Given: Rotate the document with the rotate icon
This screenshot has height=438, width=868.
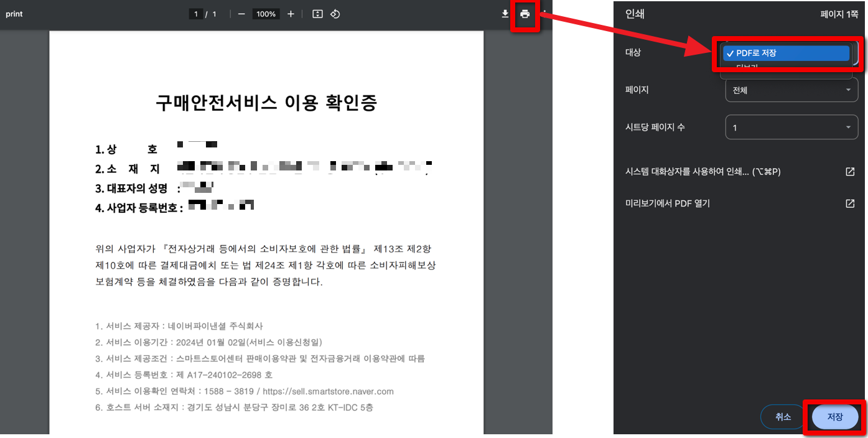Looking at the screenshot, I should [x=335, y=14].
